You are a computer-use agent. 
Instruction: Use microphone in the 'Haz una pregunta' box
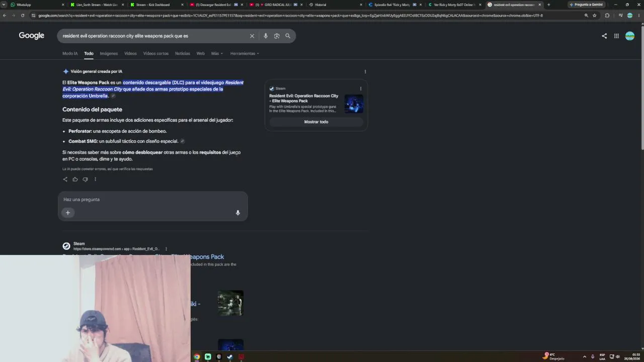(x=238, y=213)
